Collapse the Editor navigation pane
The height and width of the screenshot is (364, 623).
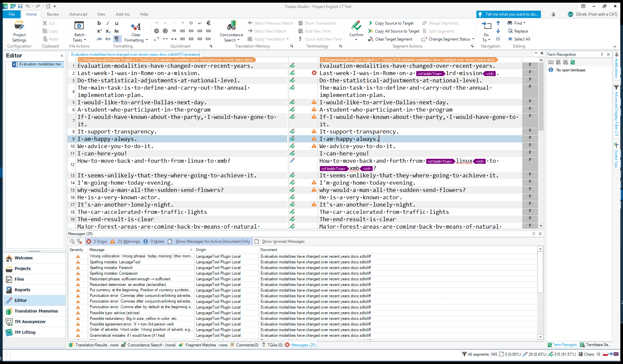coord(62,56)
